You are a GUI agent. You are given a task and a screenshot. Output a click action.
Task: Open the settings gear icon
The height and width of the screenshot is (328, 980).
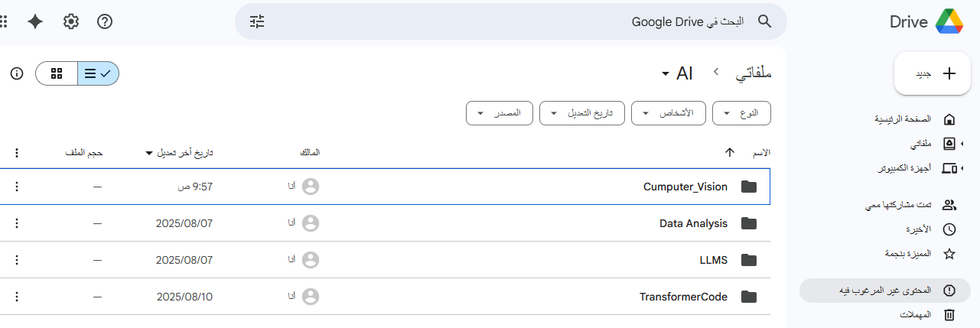[x=71, y=21]
